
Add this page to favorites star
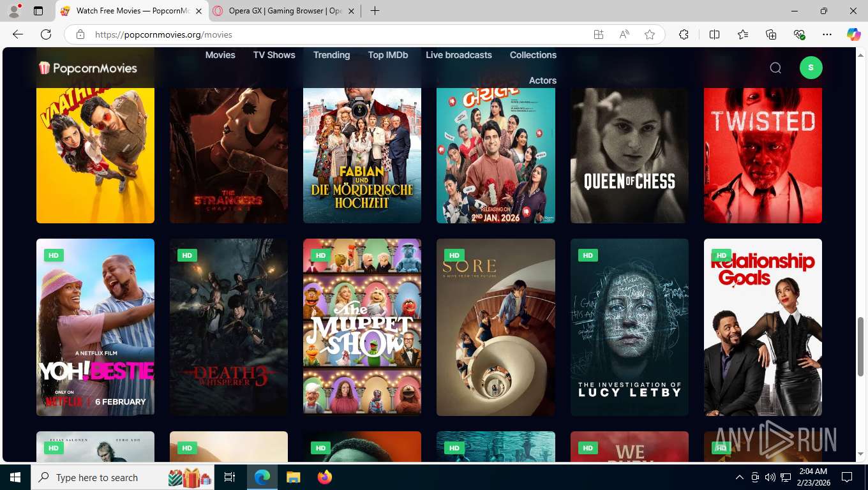click(x=650, y=34)
